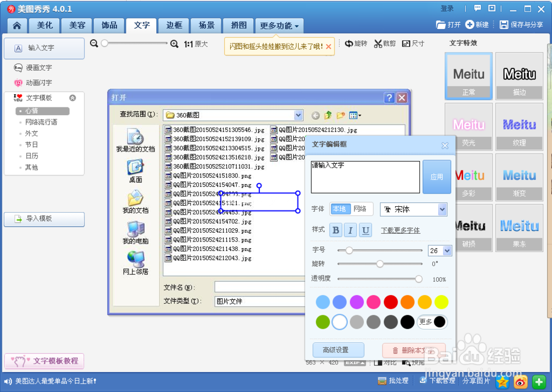
Task: Switch to the 拼图 tab
Action: tap(238, 25)
